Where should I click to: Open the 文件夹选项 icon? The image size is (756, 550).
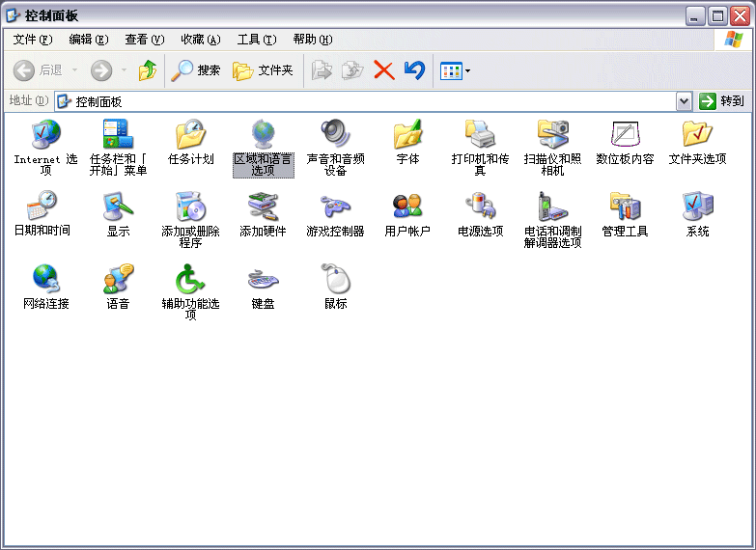coord(697,134)
